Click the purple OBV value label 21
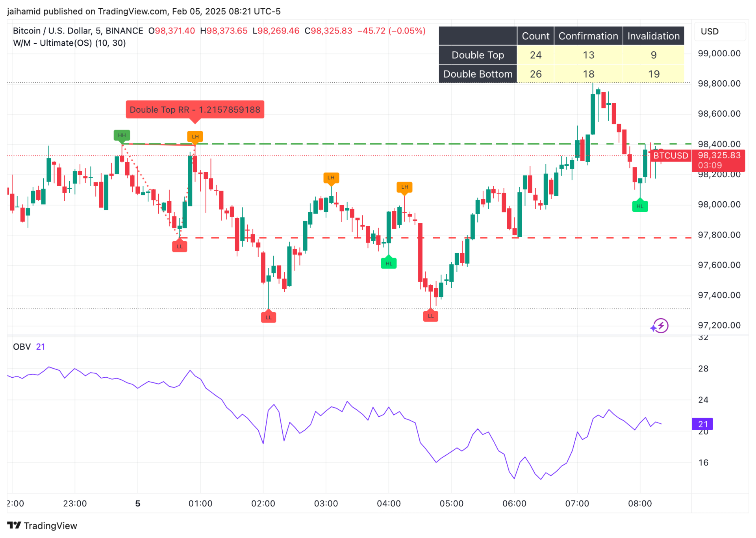 pos(703,424)
